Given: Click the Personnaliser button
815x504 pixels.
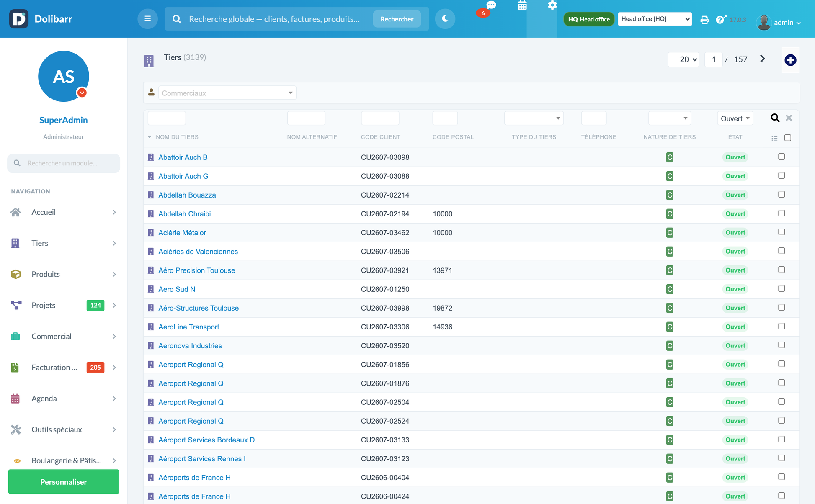Looking at the screenshot, I should coord(64,482).
